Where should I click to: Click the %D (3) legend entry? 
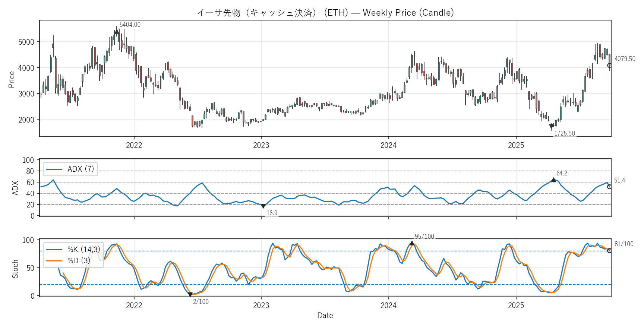tap(79, 261)
